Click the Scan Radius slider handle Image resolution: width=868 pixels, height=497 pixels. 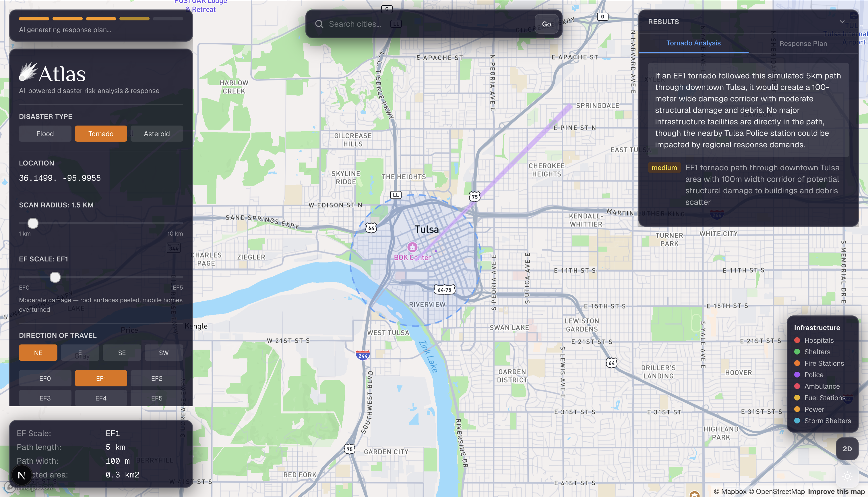pyautogui.click(x=33, y=223)
